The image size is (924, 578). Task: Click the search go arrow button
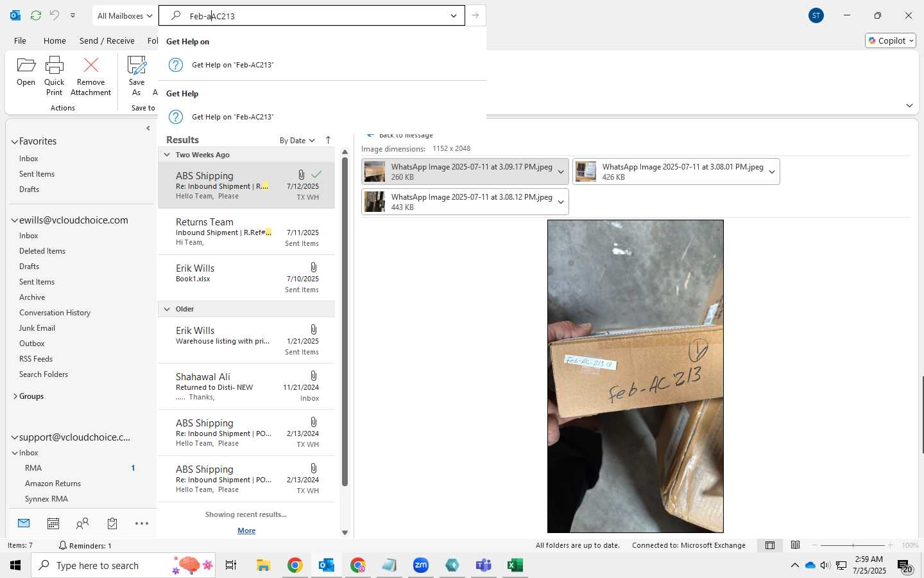click(x=475, y=15)
